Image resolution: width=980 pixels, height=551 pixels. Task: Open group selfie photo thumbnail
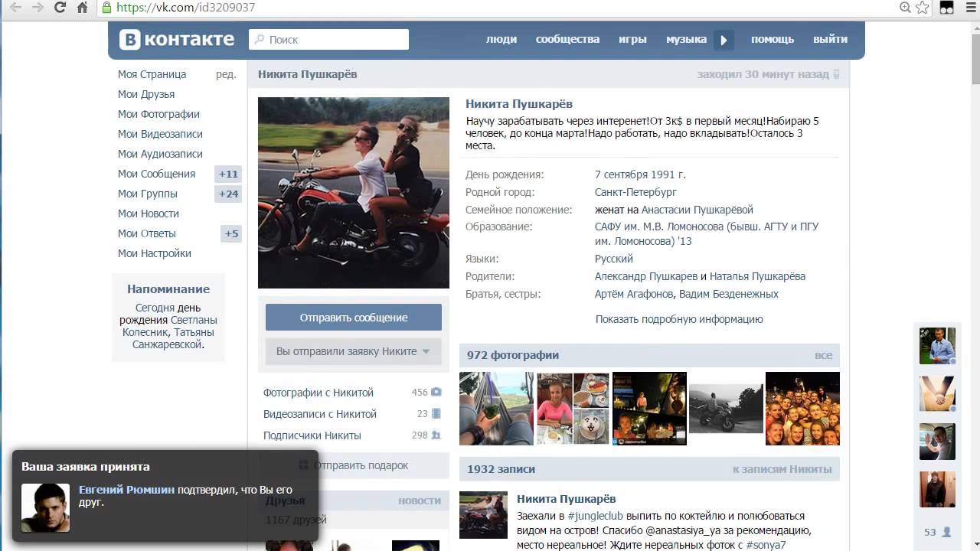click(x=802, y=409)
